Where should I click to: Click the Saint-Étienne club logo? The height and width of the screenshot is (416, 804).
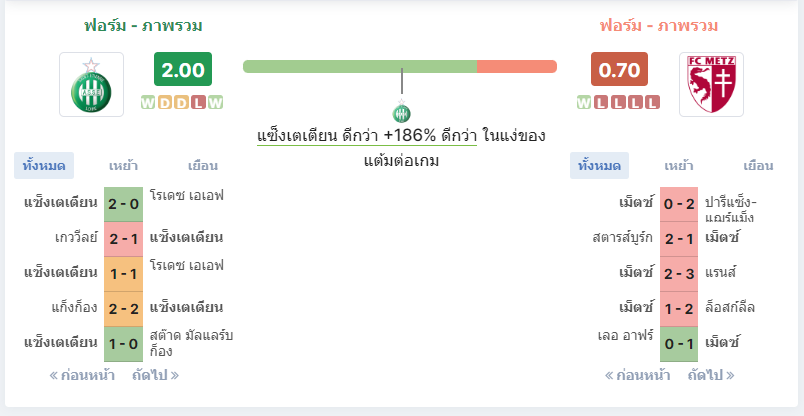point(91,85)
